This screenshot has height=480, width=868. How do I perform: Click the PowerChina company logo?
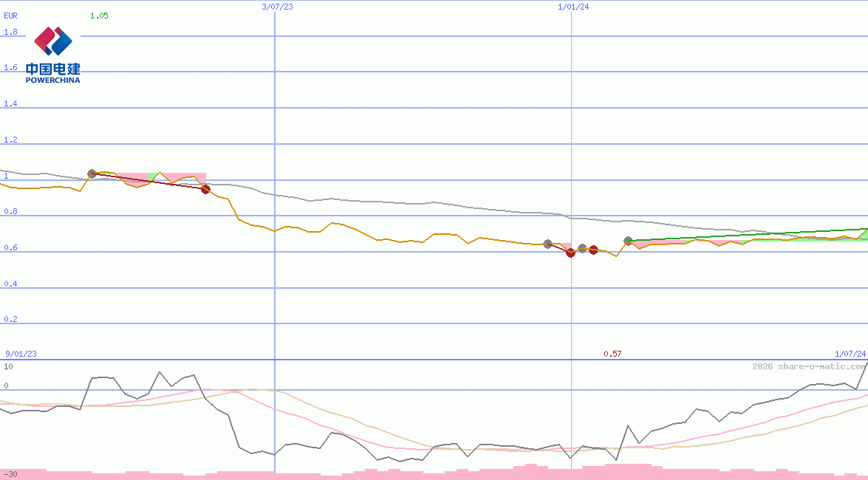53,54
